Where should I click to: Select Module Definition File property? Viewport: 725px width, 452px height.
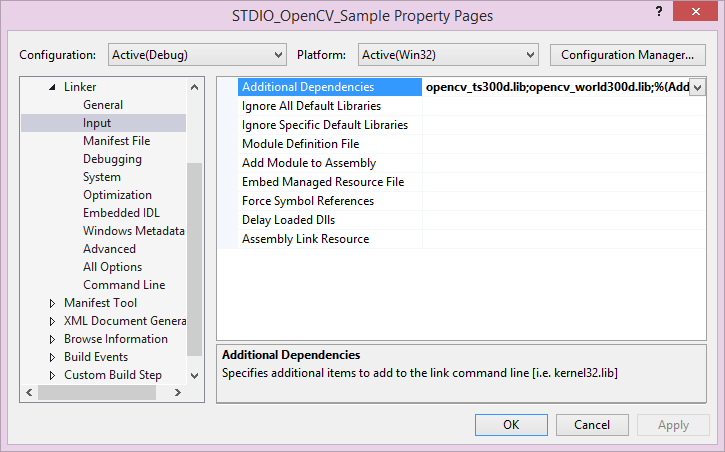coord(301,144)
